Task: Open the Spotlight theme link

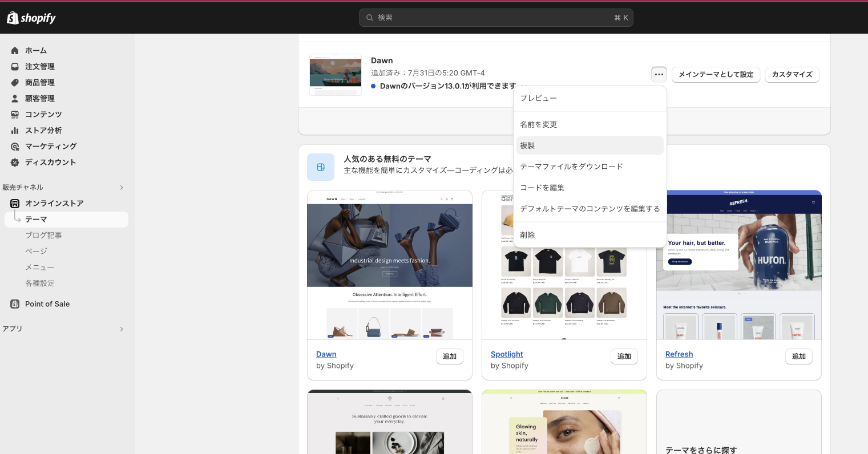Action: (x=506, y=354)
